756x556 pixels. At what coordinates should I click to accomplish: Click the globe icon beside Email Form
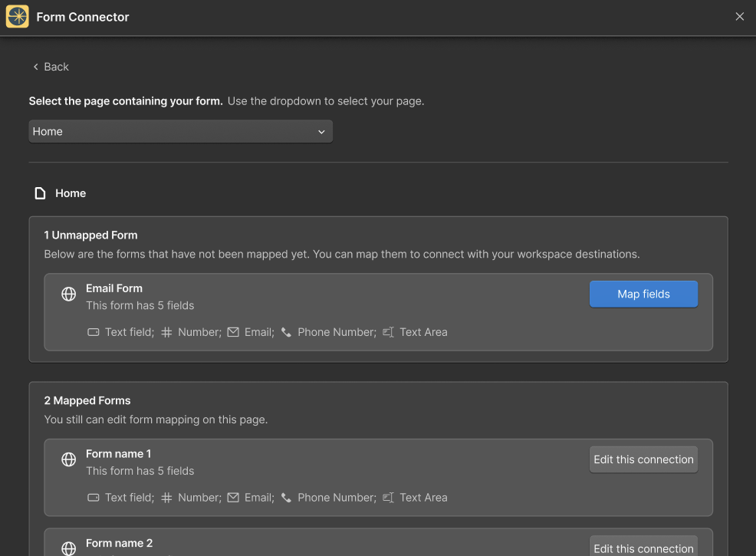(69, 294)
